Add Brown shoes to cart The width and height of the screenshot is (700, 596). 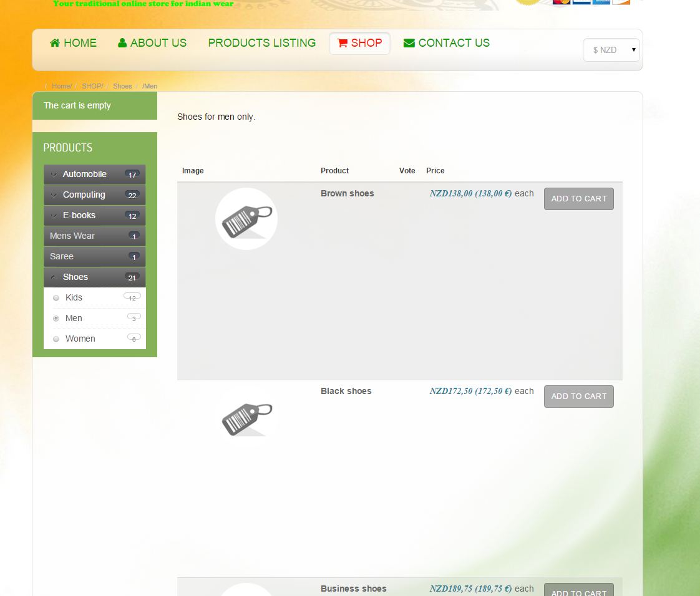578,198
